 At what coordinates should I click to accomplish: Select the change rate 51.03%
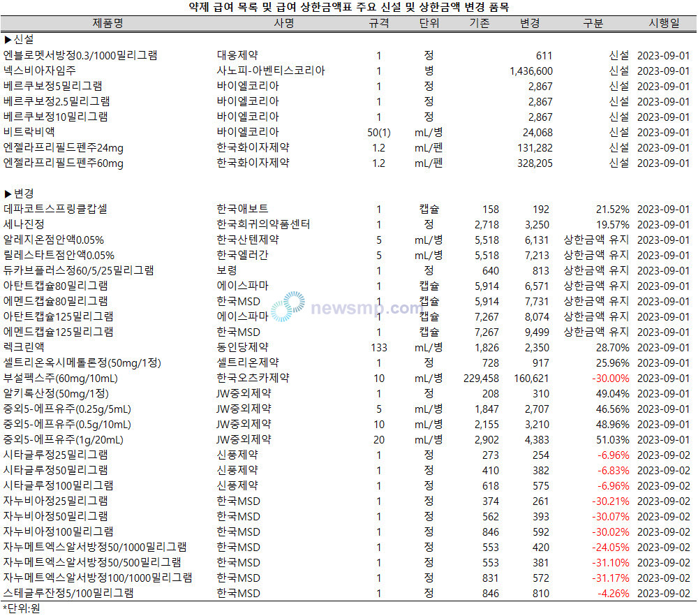tap(613, 440)
